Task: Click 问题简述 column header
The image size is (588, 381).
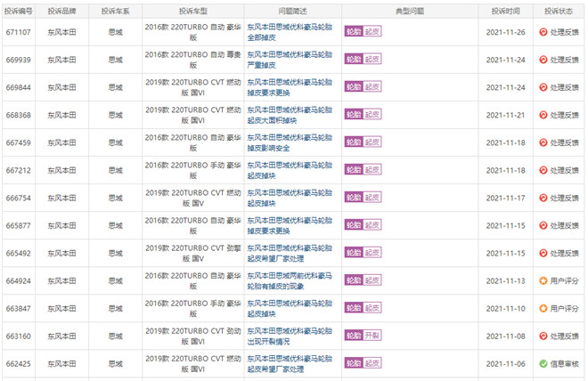Action: [x=292, y=12]
